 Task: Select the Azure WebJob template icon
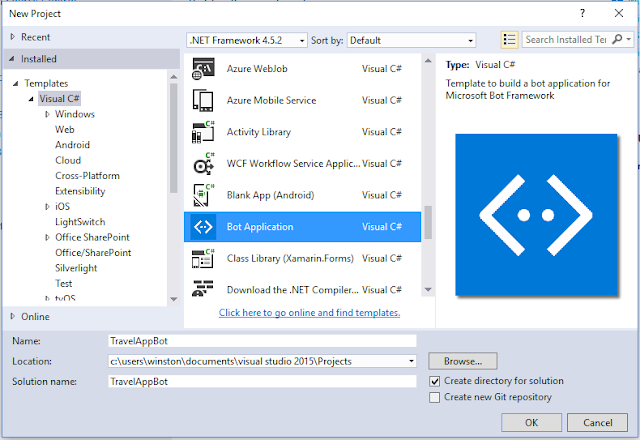click(203, 69)
